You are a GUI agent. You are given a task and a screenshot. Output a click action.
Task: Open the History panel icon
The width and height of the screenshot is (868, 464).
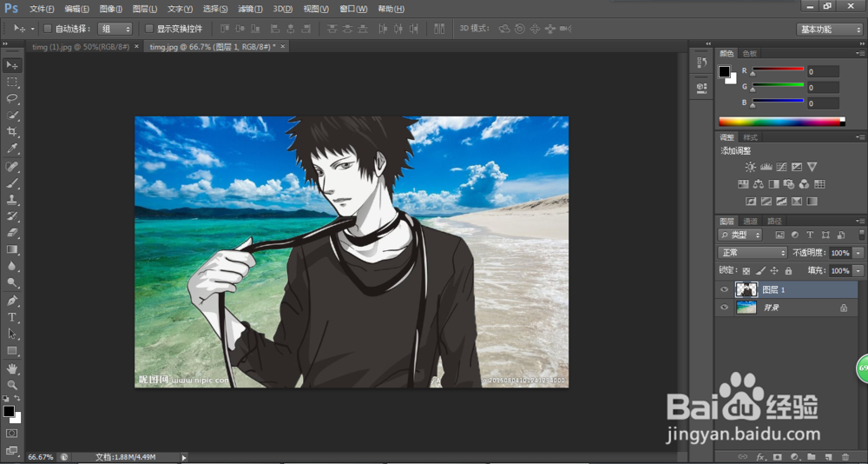(x=700, y=62)
